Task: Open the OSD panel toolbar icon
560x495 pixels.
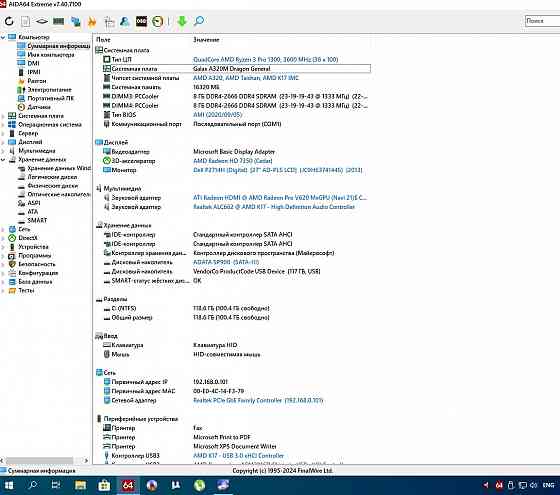Action: tap(141, 21)
